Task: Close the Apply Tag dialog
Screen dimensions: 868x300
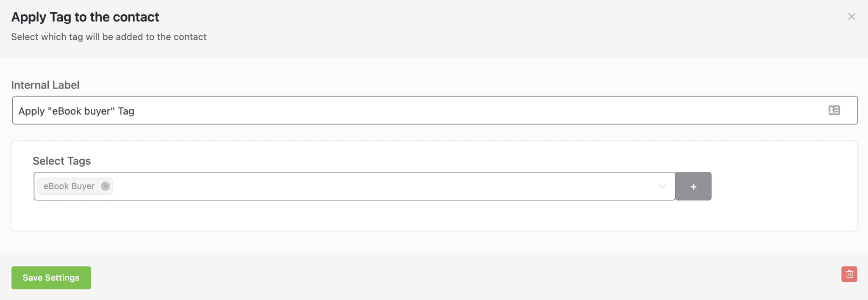Action: (851, 17)
